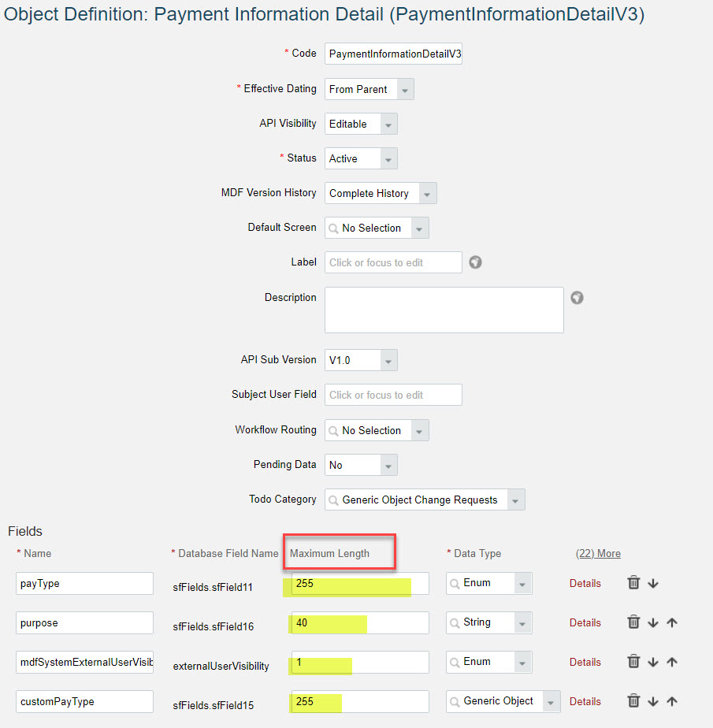Open the externalUserVisibility Enum data type dropdown
The height and width of the screenshot is (728, 713).
[522, 663]
